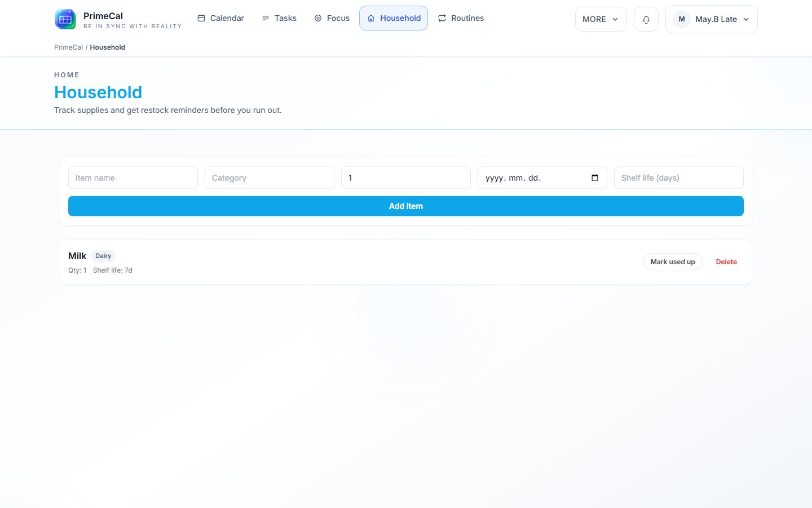This screenshot has height=508, width=812.
Task: Go to the Tasks tab
Action: 279,18
